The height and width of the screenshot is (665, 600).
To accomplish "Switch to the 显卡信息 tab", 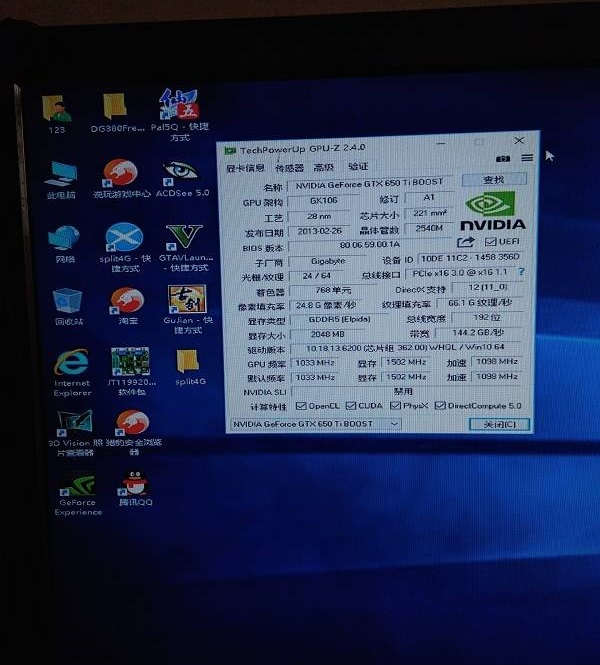I will click(x=245, y=168).
